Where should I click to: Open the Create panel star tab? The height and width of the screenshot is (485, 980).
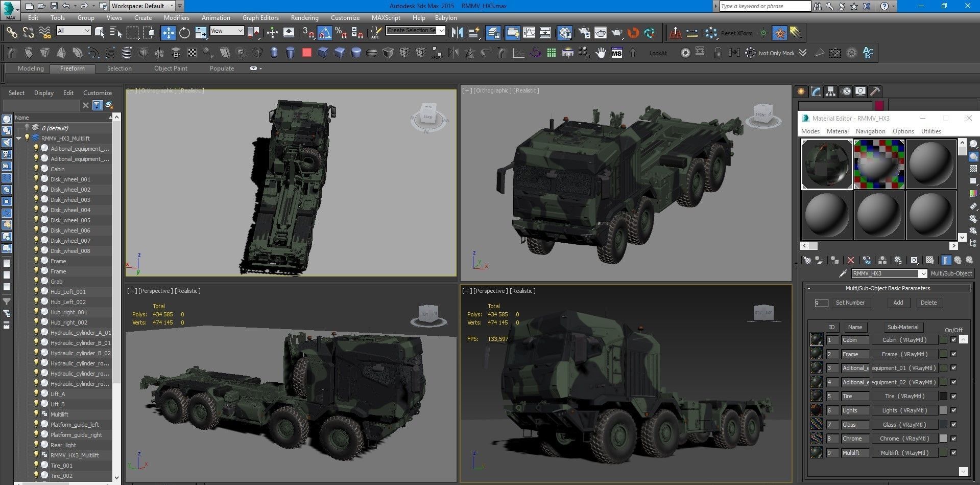coord(801,91)
